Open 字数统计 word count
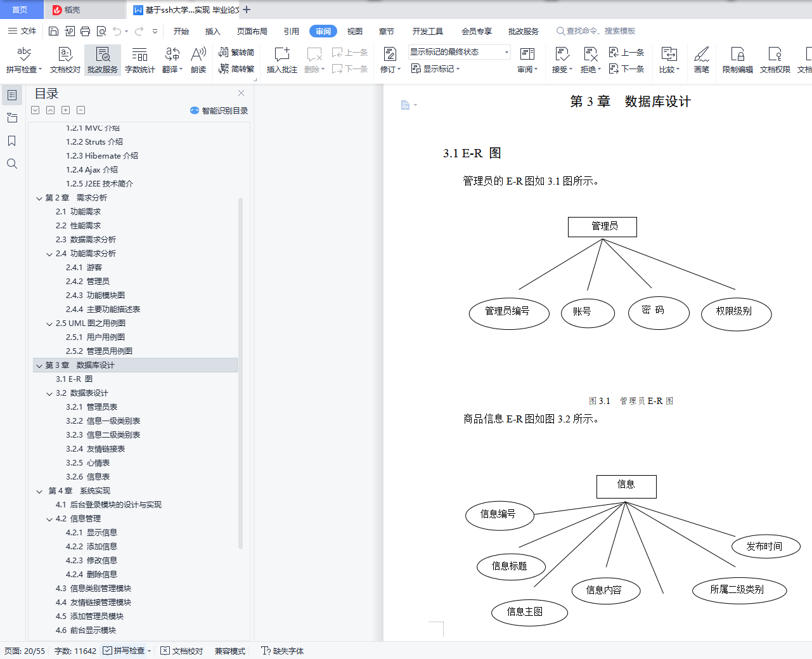The height and width of the screenshot is (659, 812). [139, 60]
